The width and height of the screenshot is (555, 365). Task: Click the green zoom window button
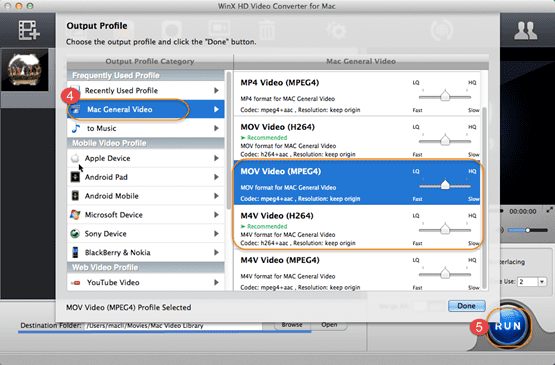point(30,6)
